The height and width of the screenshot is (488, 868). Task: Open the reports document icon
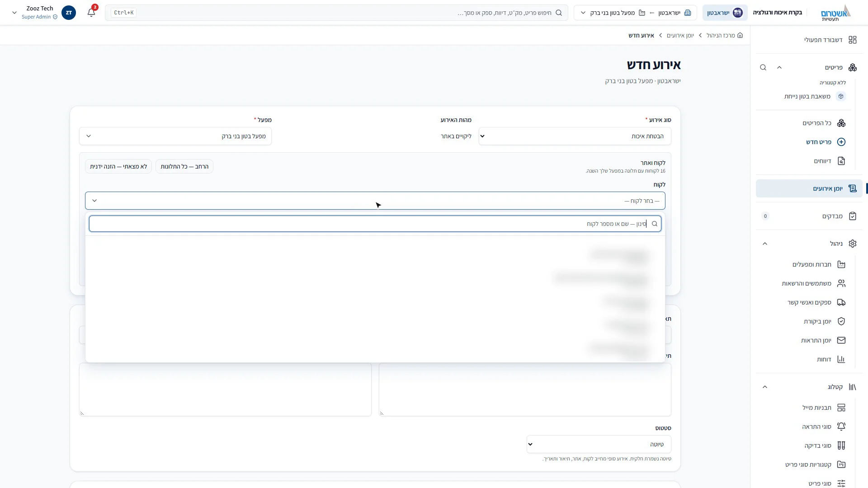[x=841, y=161]
